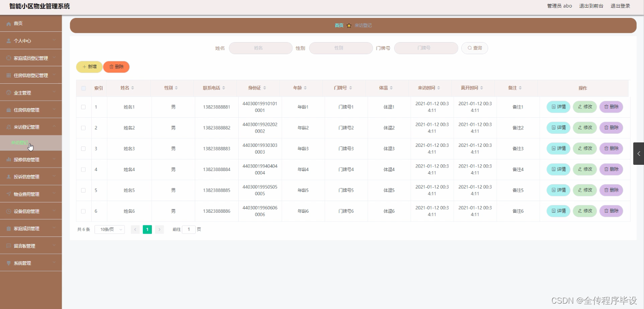The width and height of the screenshot is (644, 309).
Task: Click the magnifier icon on 查询 button
Action: pos(468,47)
